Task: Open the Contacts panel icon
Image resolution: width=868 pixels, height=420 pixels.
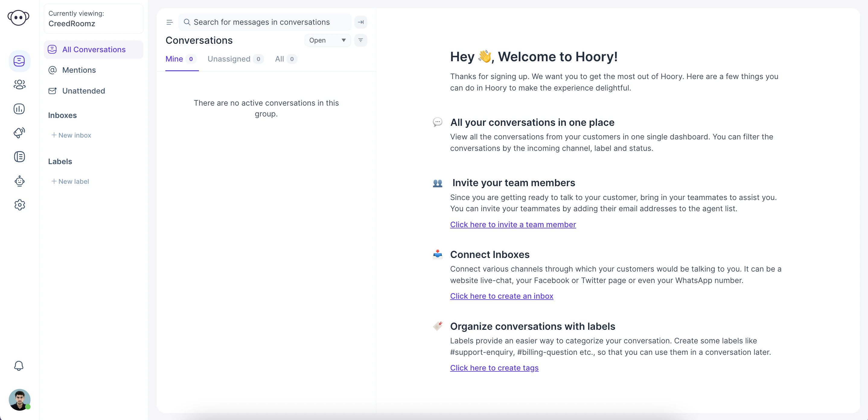Action: pyautogui.click(x=19, y=84)
